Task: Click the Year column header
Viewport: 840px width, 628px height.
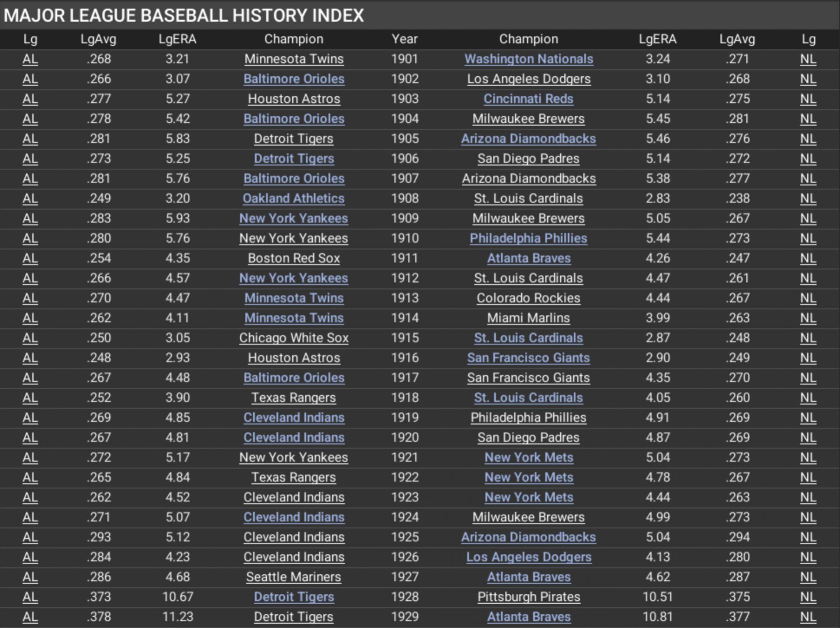Action: pos(405,39)
